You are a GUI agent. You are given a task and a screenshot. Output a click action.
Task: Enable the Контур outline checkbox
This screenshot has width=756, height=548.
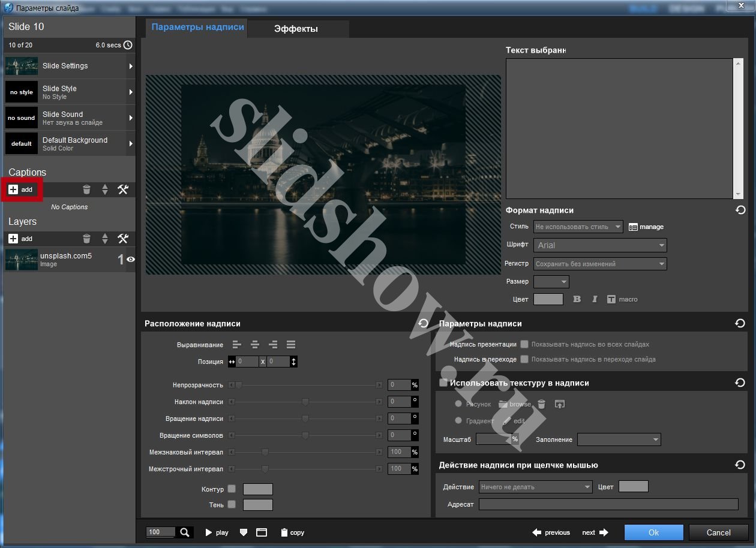pos(232,489)
